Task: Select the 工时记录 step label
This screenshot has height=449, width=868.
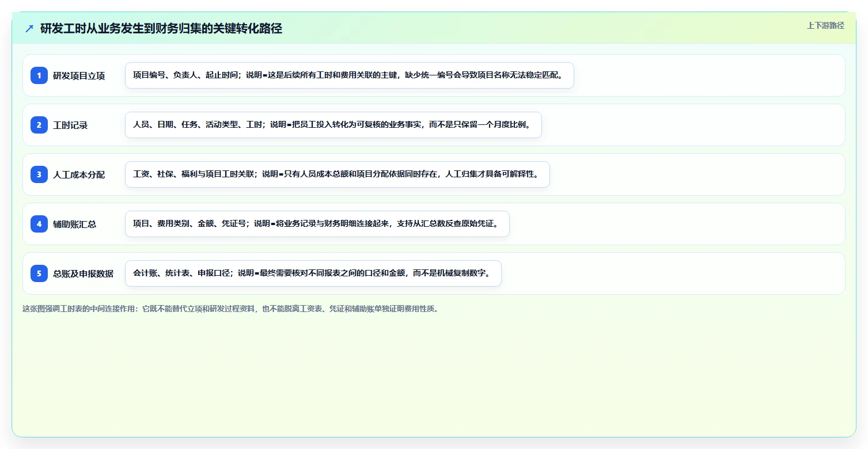Action: [x=70, y=125]
